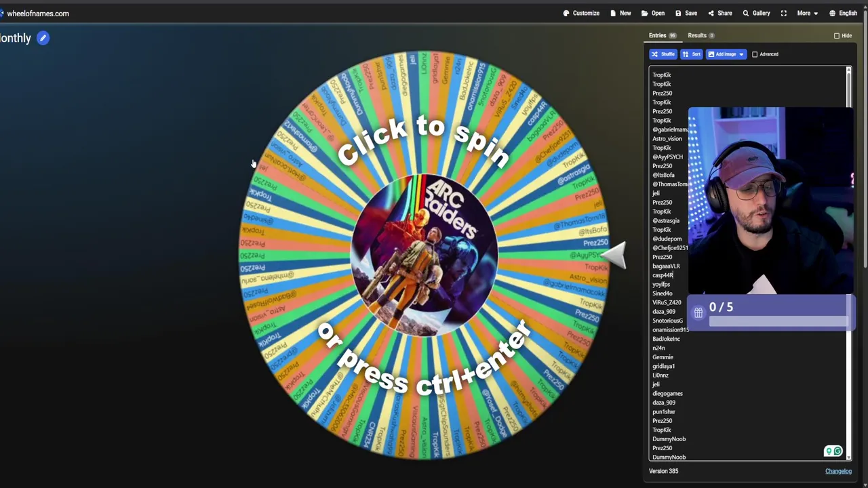Click entry 'pun1shxr' in list

(x=663, y=411)
